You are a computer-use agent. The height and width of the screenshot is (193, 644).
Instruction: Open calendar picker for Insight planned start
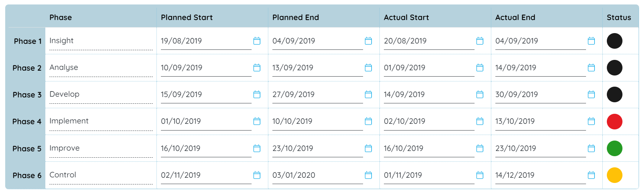click(x=257, y=41)
